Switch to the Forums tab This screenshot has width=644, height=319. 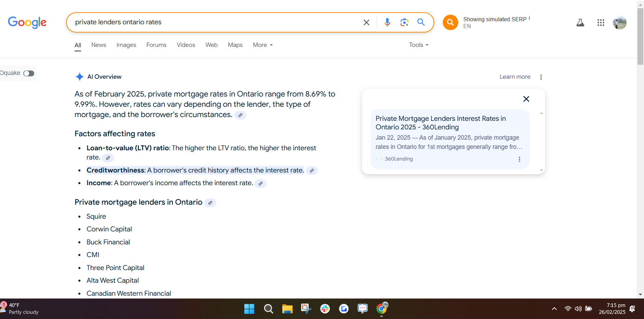[x=156, y=45]
